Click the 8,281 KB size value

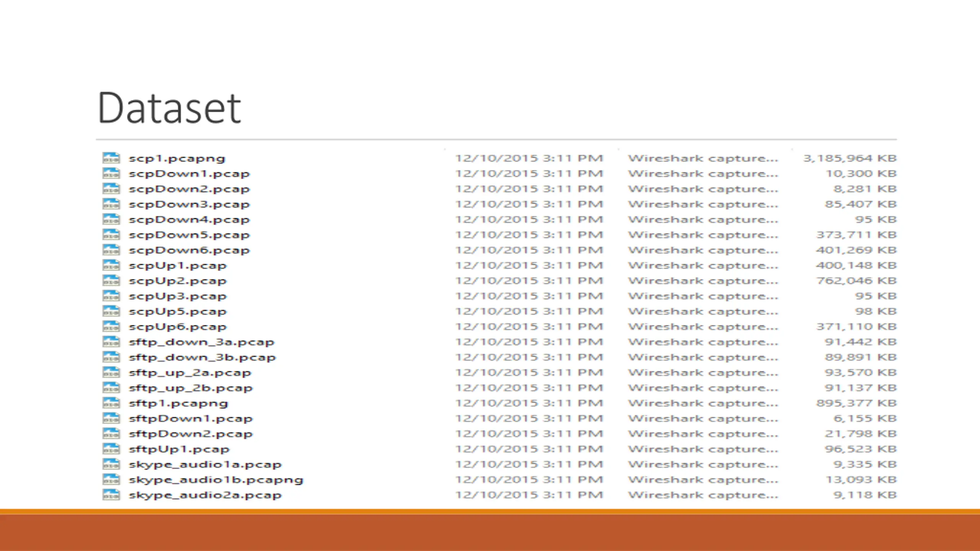tap(865, 189)
